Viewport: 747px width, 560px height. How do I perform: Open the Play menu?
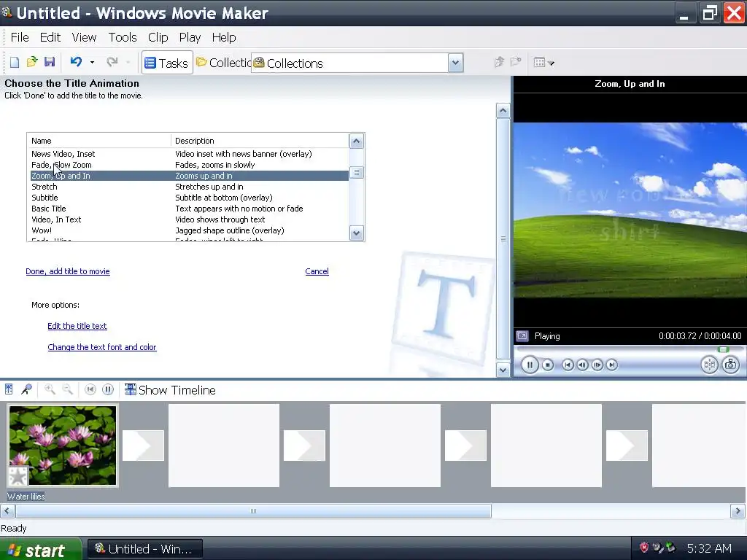pos(190,37)
